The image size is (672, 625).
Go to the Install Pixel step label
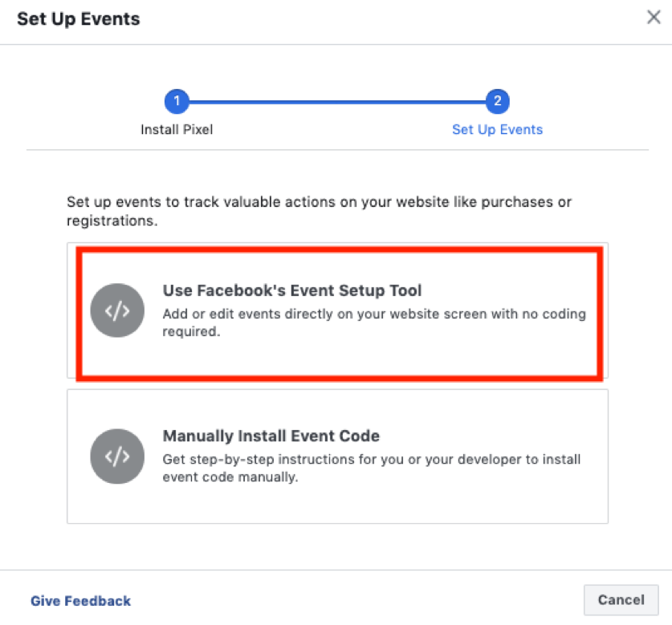pyautogui.click(x=177, y=129)
